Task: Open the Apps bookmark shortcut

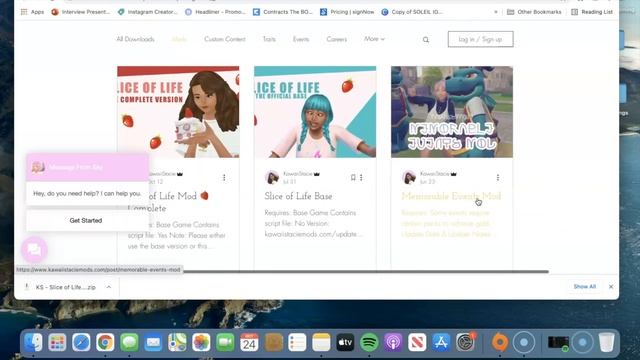Action: [x=32, y=12]
